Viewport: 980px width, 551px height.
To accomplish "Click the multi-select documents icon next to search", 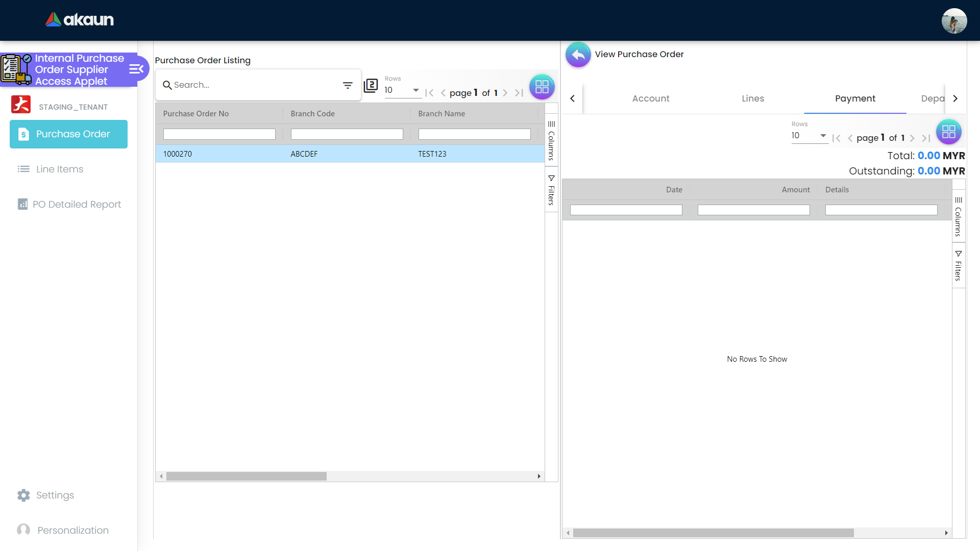I will 371,86.
